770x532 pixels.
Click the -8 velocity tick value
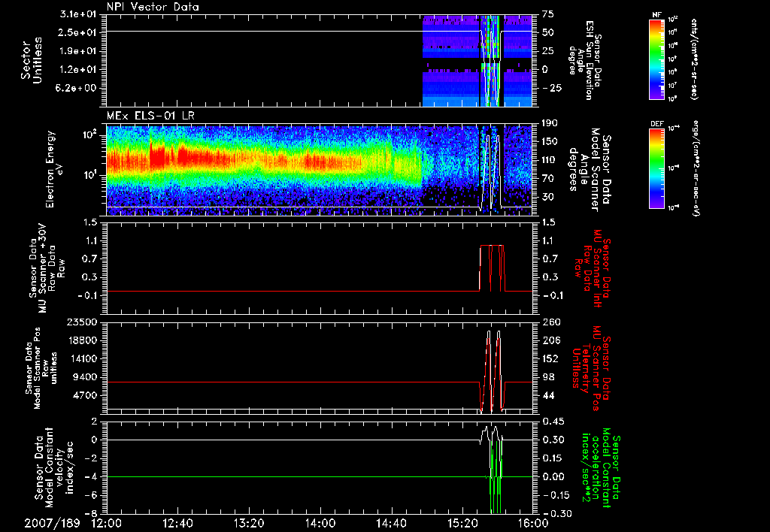(x=92, y=513)
